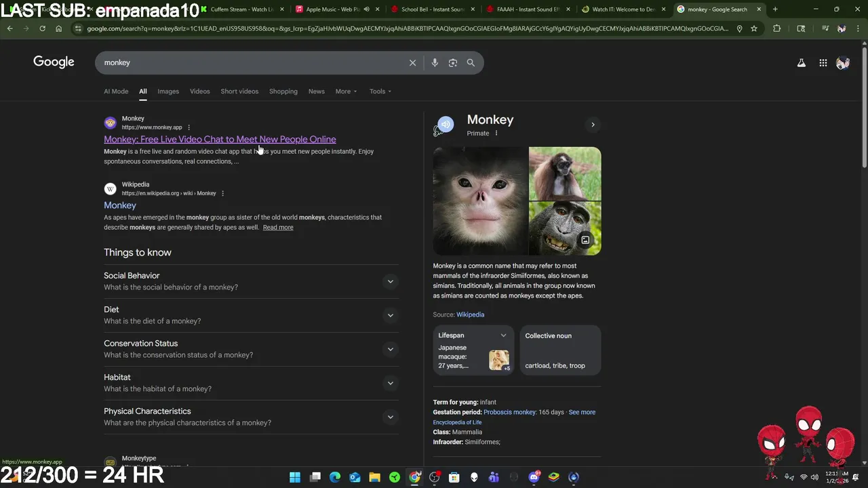This screenshot has height=488, width=868.
Task: Switch to School Bell sound tab
Action: (432, 9)
